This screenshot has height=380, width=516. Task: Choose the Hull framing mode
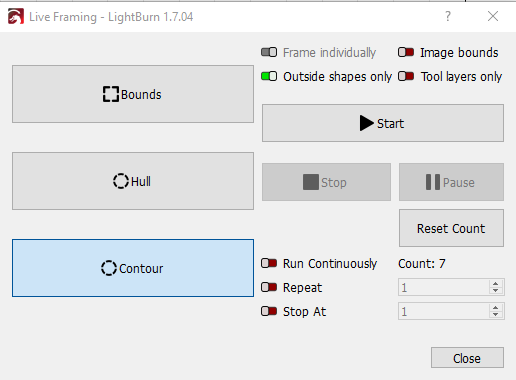coord(133,181)
